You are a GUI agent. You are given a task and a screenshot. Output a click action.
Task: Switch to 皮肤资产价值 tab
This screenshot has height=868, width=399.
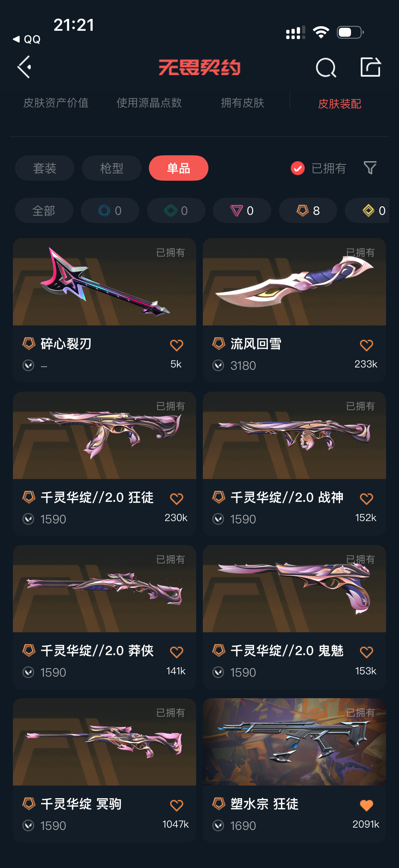click(x=56, y=103)
